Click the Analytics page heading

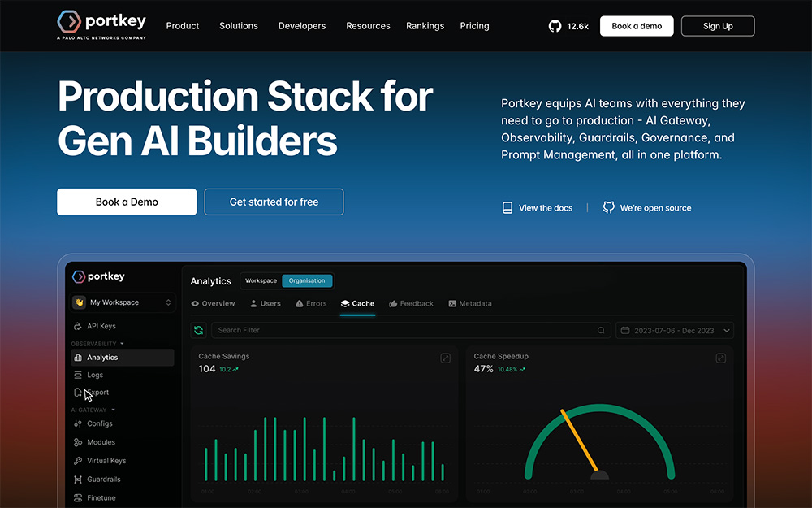pyautogui.click(x=211, y=281)
